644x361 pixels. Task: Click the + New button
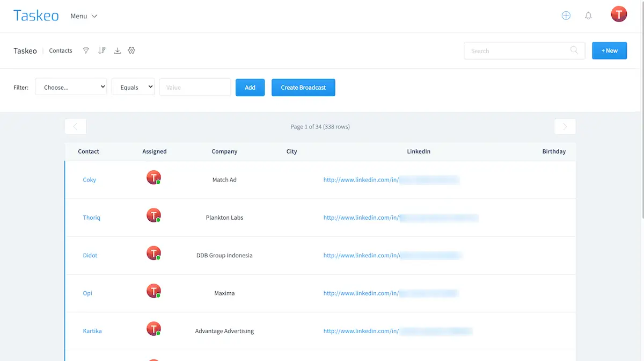point(609,50)
